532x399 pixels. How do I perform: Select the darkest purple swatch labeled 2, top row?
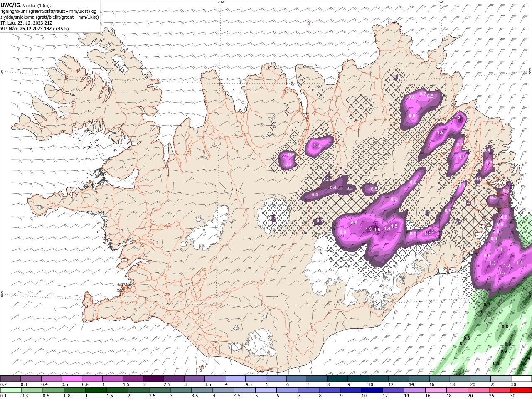153,379
